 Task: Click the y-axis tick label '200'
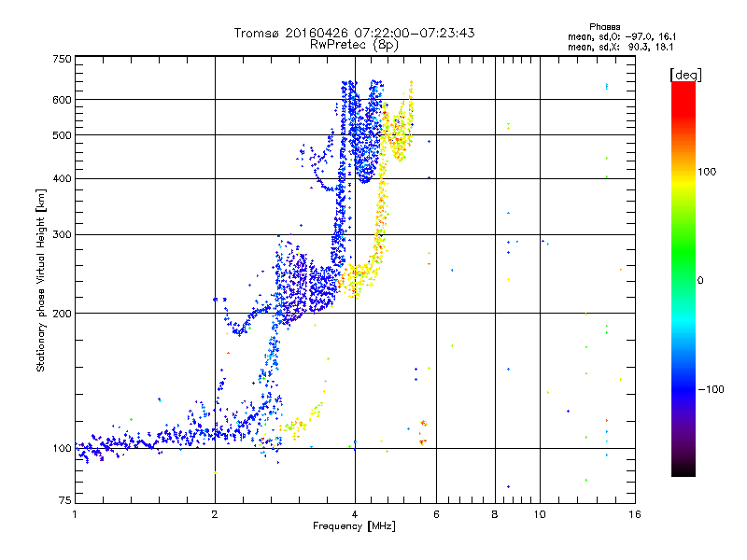coord(62,314)
